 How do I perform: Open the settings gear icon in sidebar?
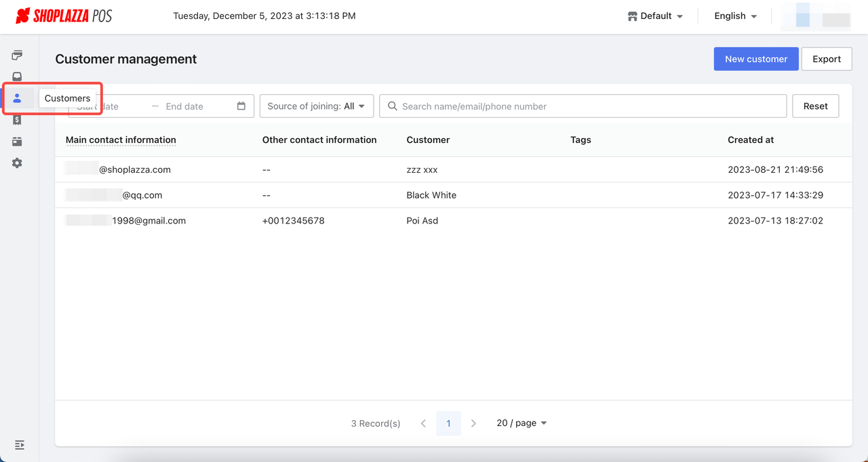(x=17, y=163)
